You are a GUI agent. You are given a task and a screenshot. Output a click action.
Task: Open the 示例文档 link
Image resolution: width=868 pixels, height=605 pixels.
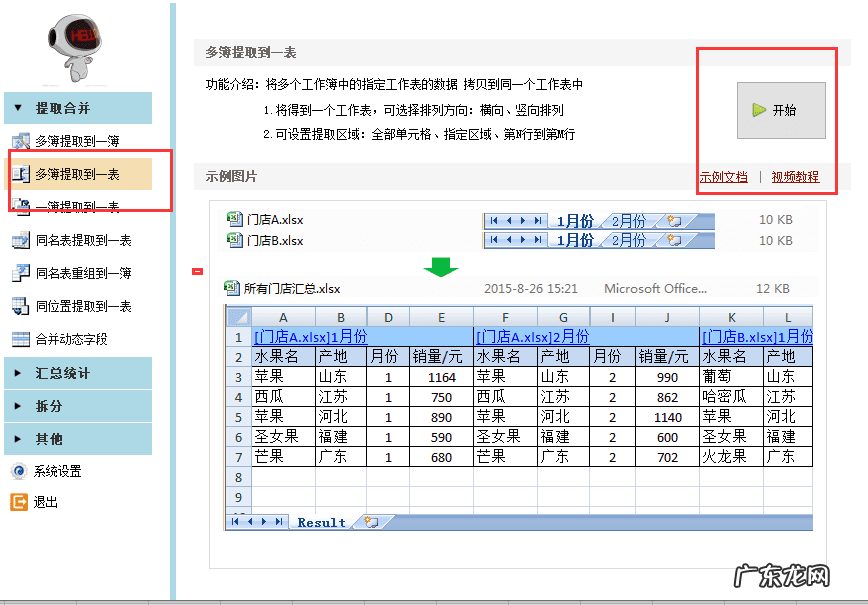[723, 177]
